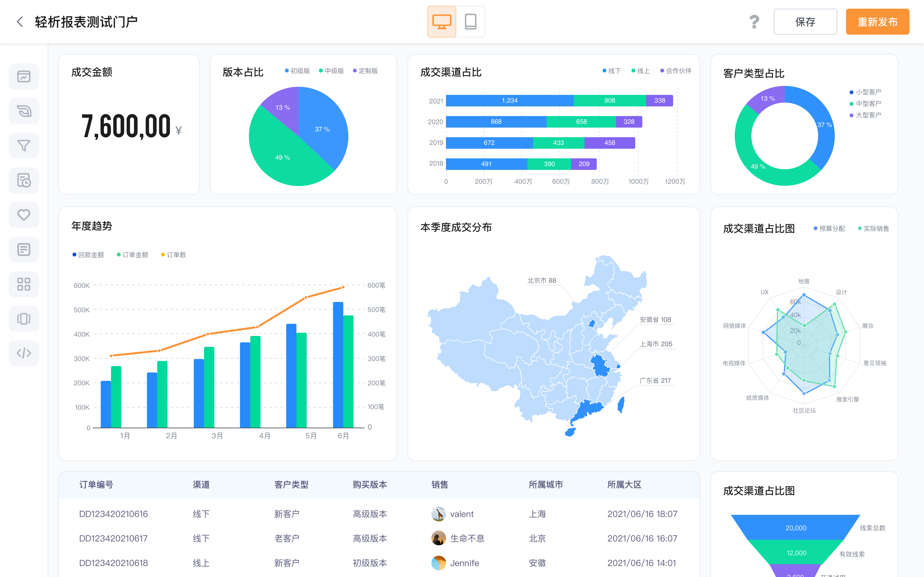Click the 重新发布 button
The width and height of the screenshot is (924, 577).
[x=877, y=22]
